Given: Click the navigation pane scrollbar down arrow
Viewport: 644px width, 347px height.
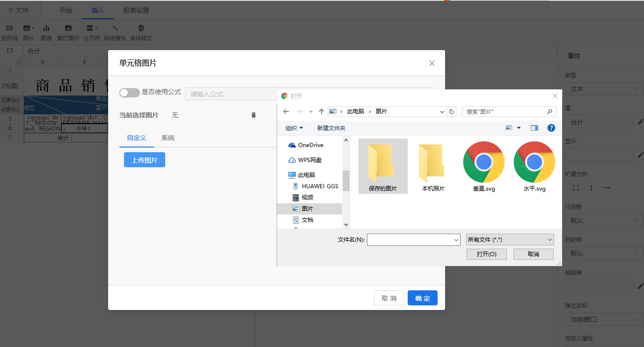Looking at the screenshot, I should pyautogui.click(x=346, y=225).
